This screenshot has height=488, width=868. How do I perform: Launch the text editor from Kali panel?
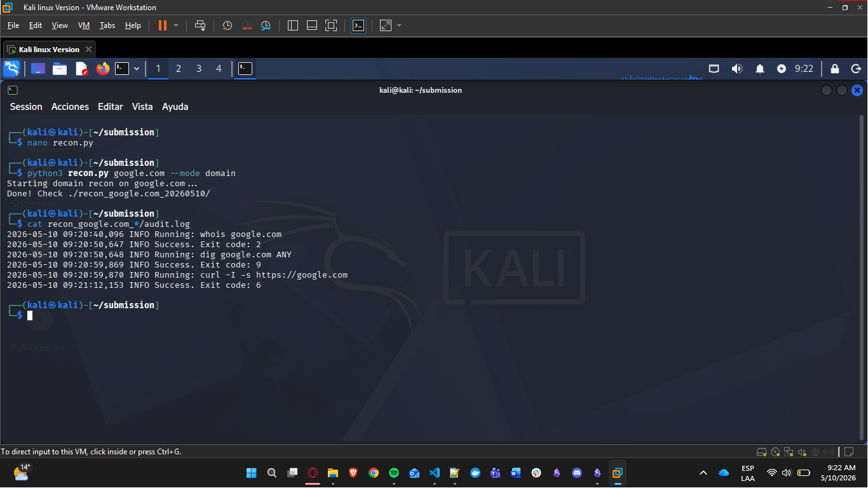tap(81, 69)
